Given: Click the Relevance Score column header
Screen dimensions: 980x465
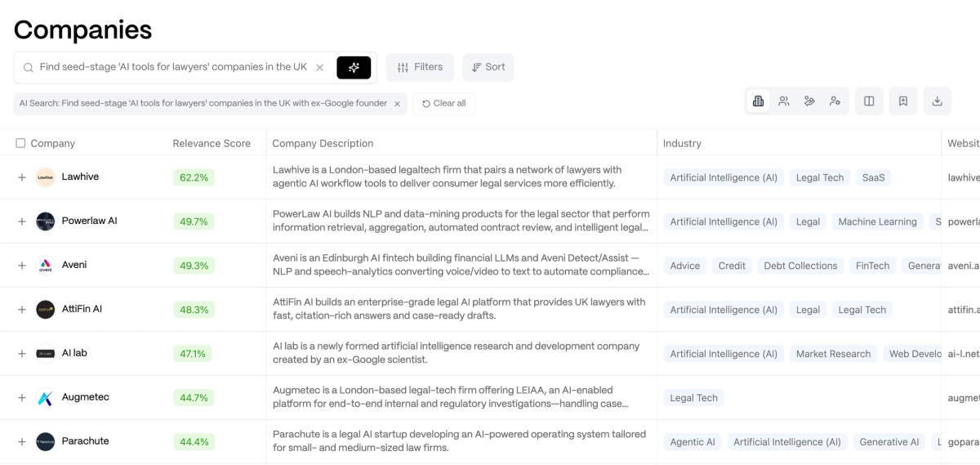Looking at the screenshot, I should 212,143.
